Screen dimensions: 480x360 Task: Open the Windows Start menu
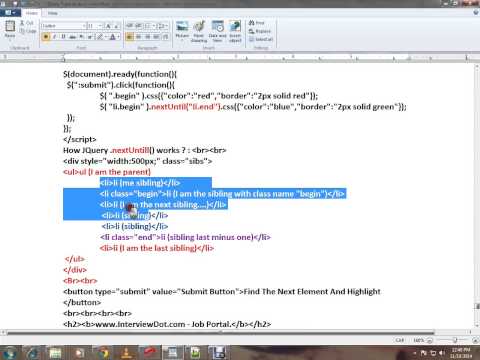pyautogui.click(x=9, y=353)
